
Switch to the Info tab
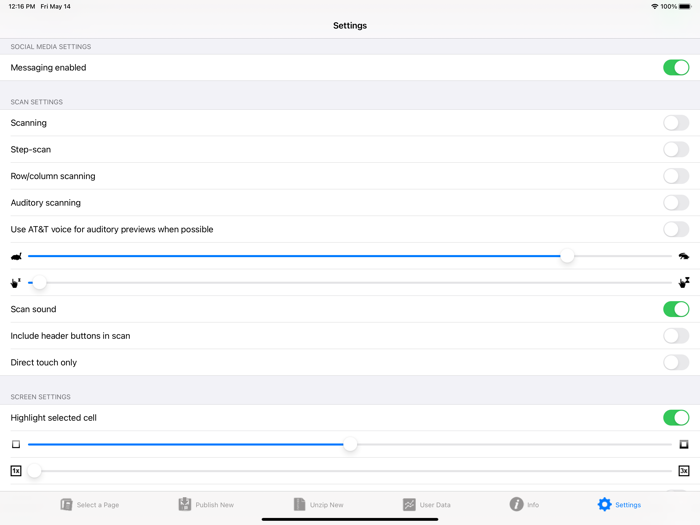[x=524, y=504]
